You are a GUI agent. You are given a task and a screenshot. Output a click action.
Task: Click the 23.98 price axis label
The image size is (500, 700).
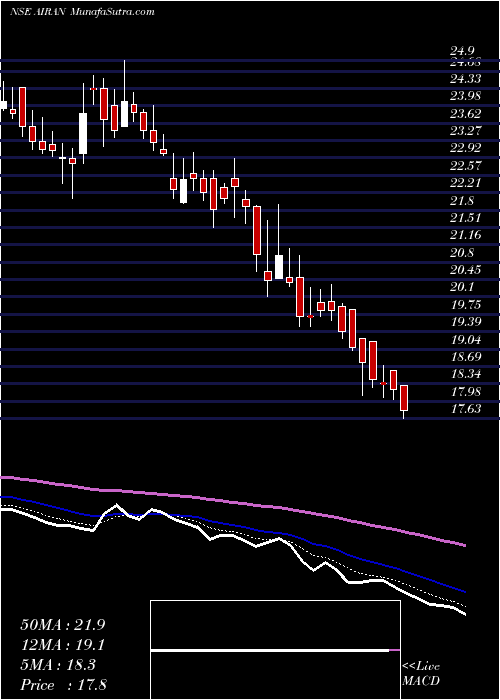465,97
